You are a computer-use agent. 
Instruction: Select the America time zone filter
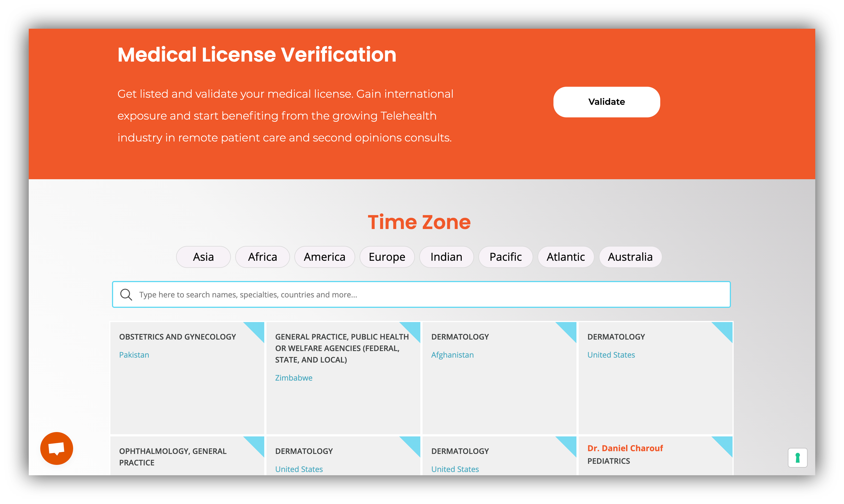[x=324, y=257]
